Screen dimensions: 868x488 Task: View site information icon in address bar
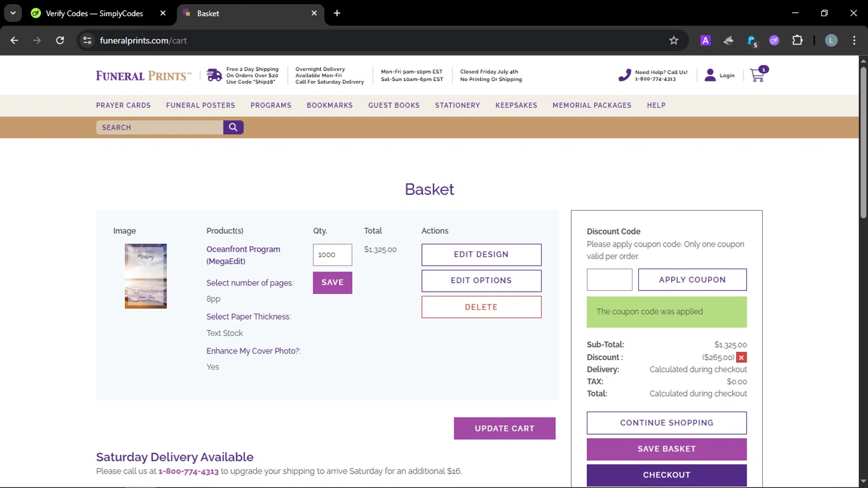(x=87, y=41)
